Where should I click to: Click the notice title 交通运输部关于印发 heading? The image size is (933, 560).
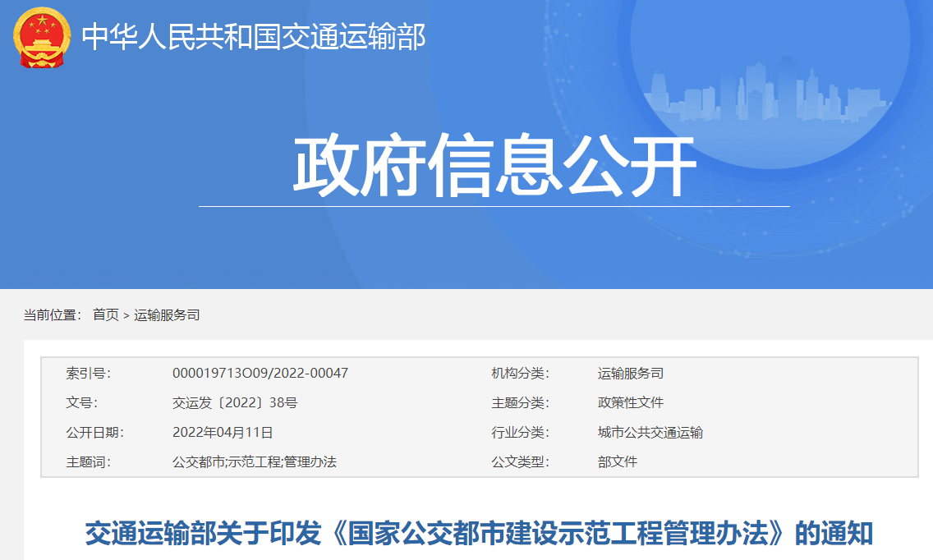coord(479,534)
